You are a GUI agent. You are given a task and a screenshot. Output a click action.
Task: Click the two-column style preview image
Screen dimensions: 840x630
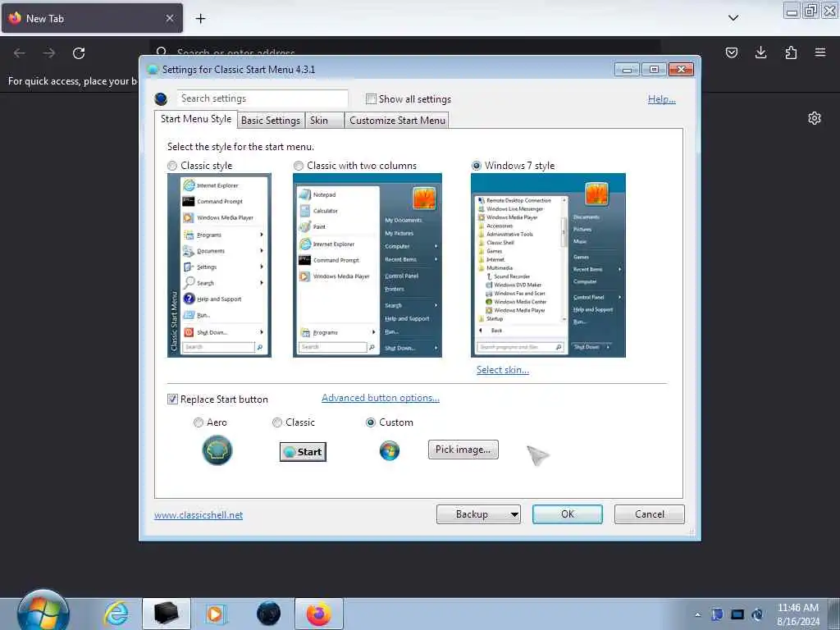[x=367, y=265]
